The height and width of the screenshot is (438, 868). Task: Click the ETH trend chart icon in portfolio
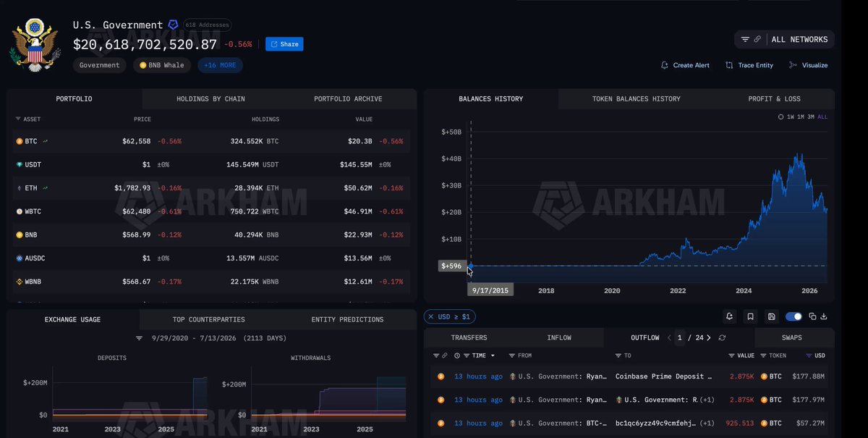(45, 188)
